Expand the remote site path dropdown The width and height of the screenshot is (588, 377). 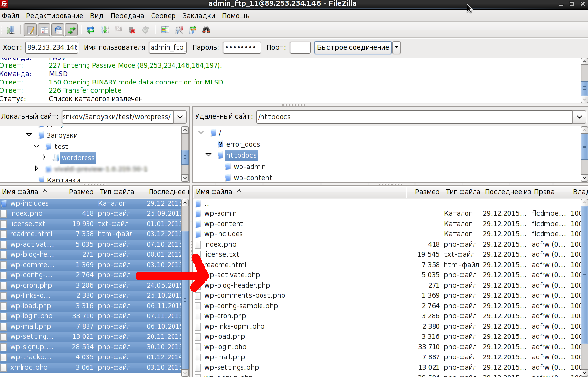(580, 117)
